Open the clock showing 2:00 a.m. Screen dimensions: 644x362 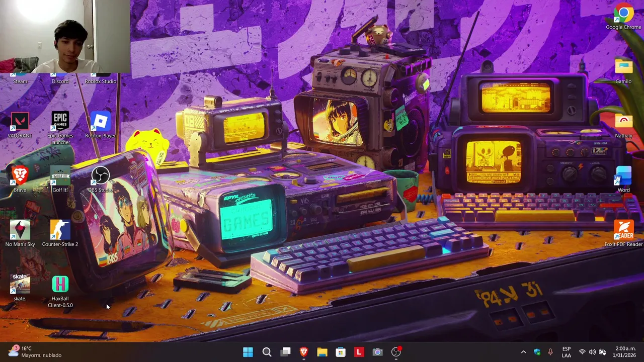625,352
